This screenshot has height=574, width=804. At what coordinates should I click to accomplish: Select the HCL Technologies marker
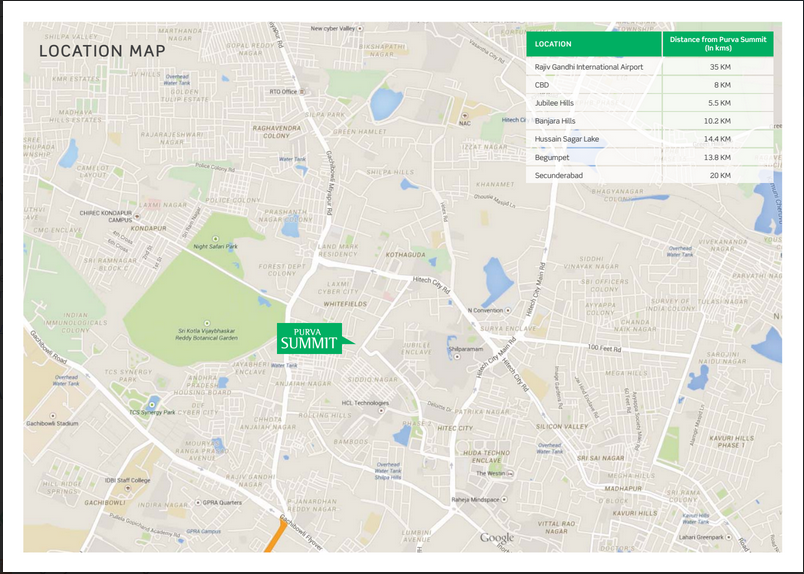click(381, 411)
